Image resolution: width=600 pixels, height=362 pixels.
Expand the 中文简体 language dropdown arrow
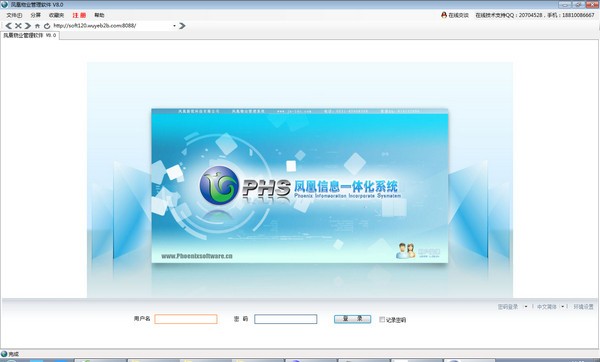click(x=562, y=307)
